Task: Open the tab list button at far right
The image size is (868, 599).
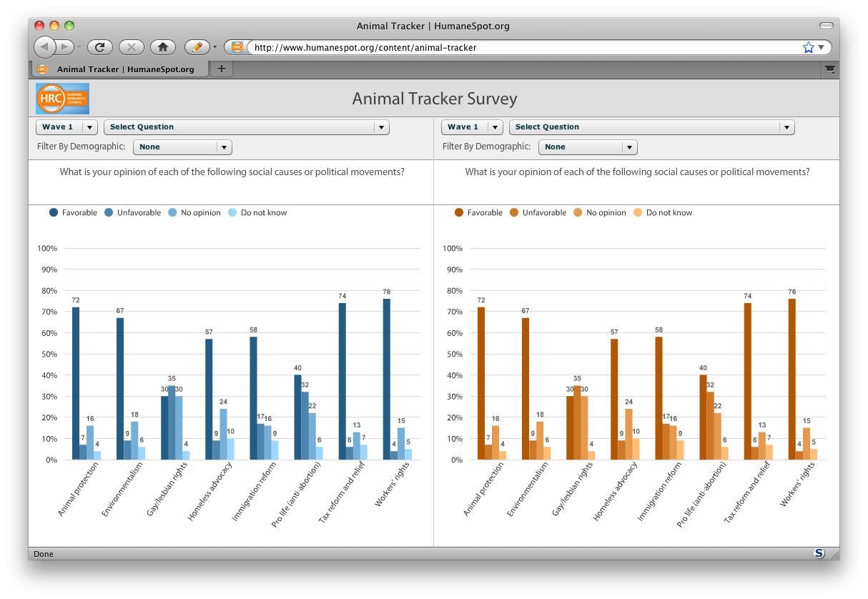Action: coord(830,69)
